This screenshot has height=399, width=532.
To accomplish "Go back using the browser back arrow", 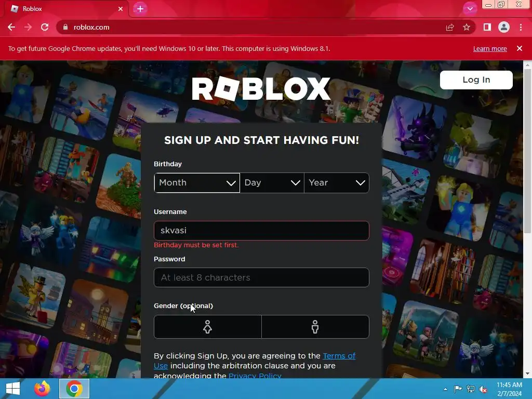I will tap(11, 27).
